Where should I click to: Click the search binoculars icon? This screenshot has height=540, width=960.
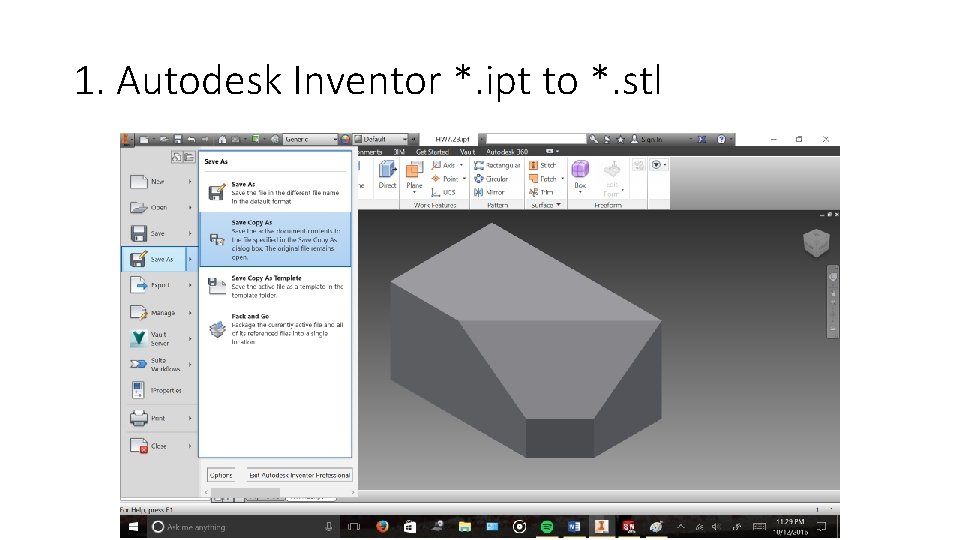coord(593,139)
